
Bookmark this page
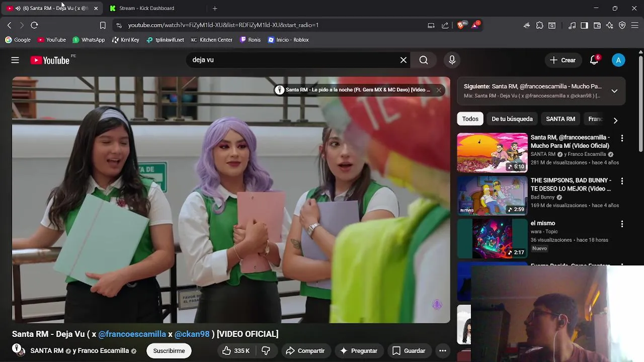(x=103, y=25)
